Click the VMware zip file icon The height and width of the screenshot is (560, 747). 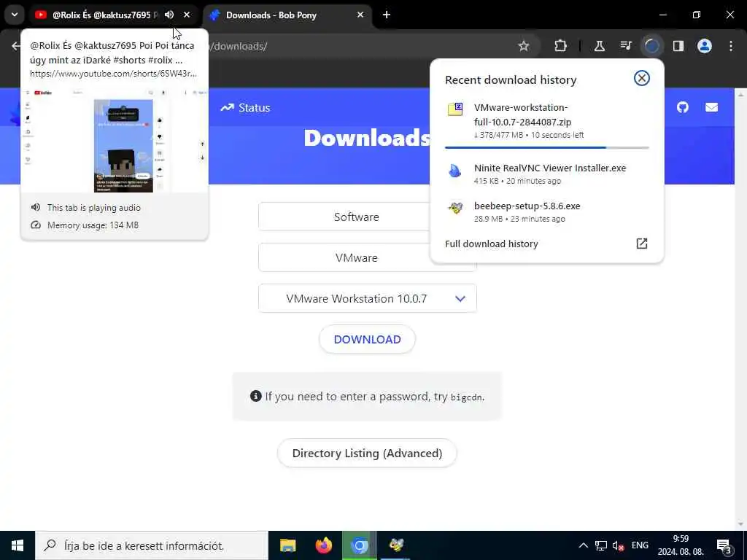coord(455,109)
